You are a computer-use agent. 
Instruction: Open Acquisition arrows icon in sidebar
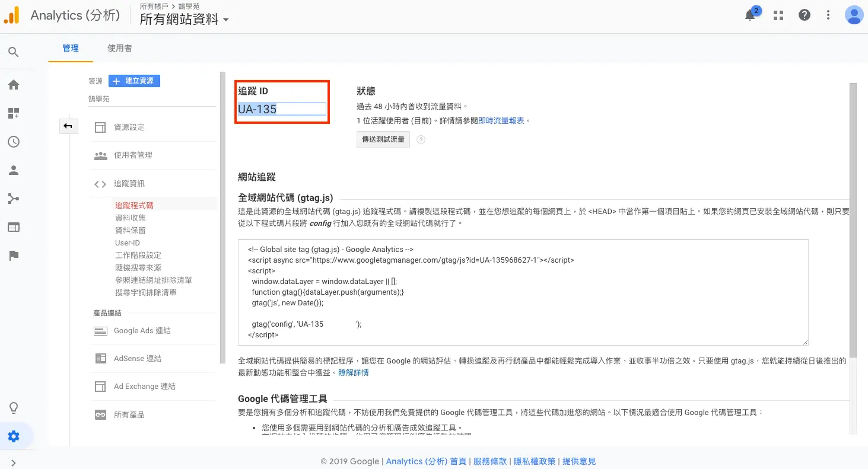[x=13, y=199]
